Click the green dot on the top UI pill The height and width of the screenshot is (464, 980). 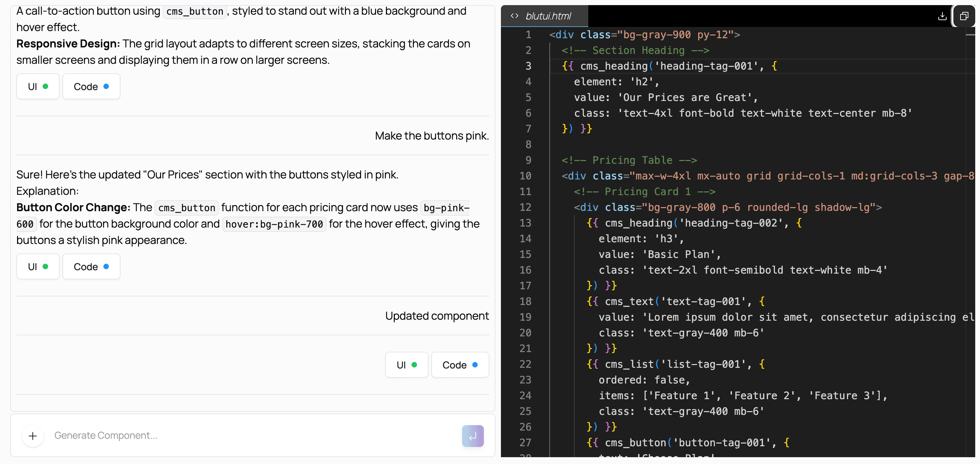tap(46, 86)
